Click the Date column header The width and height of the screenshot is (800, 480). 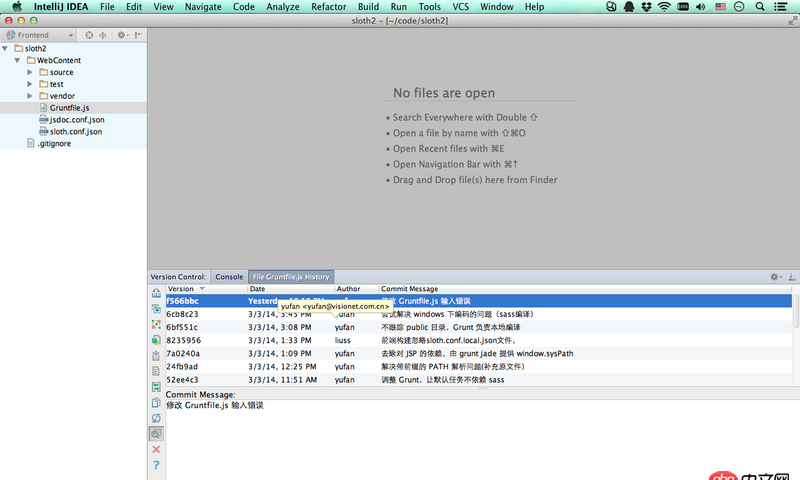point(291,289)
